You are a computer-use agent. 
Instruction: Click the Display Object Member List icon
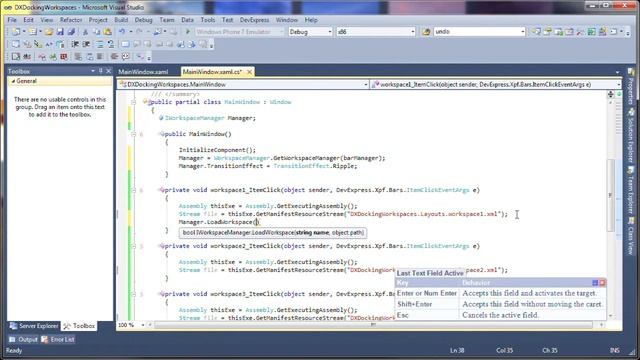[16, 44]
